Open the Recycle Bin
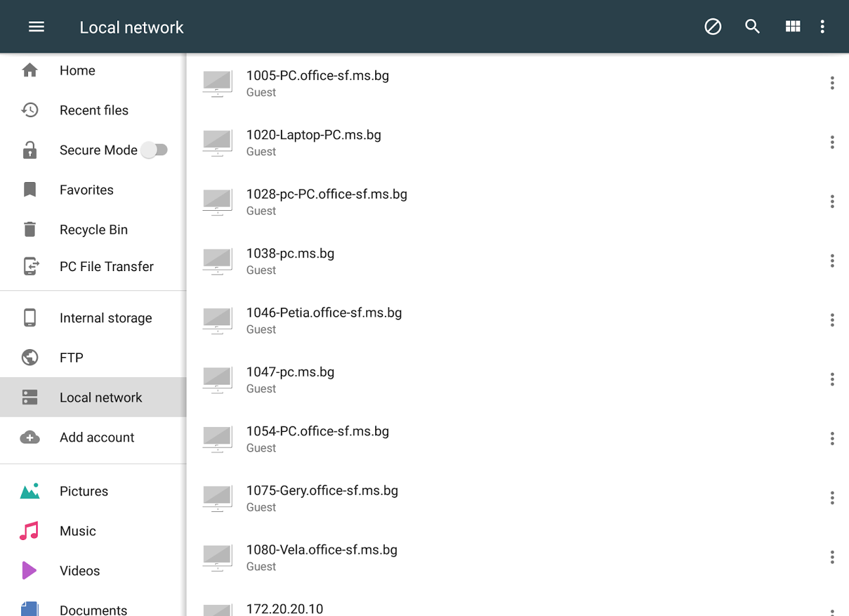Viewport: 849px width, 616px height. (93, 229)
